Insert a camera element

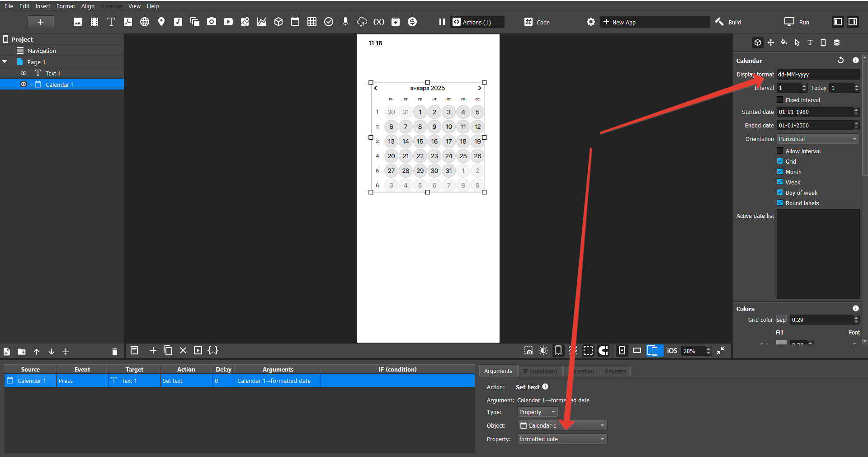[x=212, y=22]
